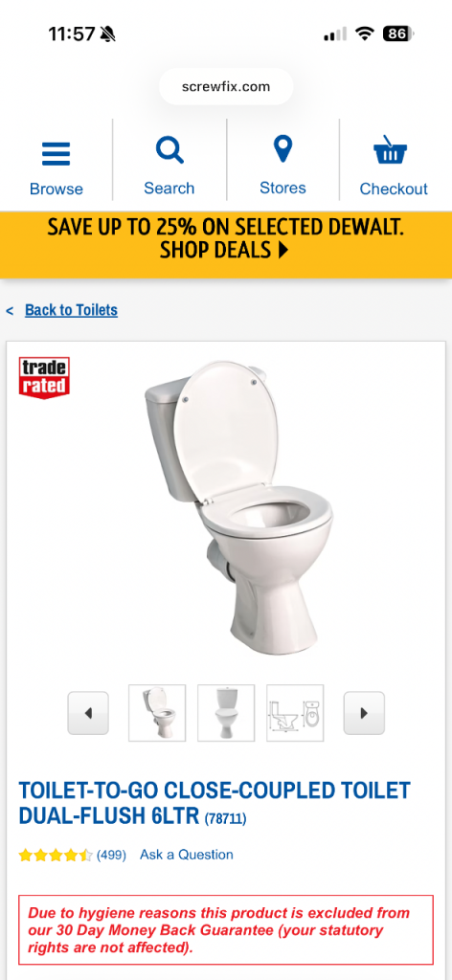Go to Checkout basket icon

(x=391, y=150)
